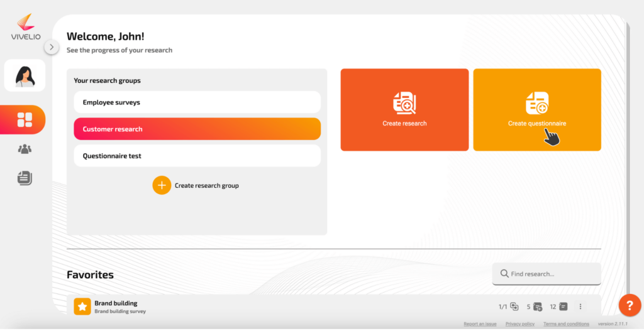Open the Privacy policy link
Image resolution: width=644 pixels, height=331 pixels.
pyautogui.click(x=520, y=324)
